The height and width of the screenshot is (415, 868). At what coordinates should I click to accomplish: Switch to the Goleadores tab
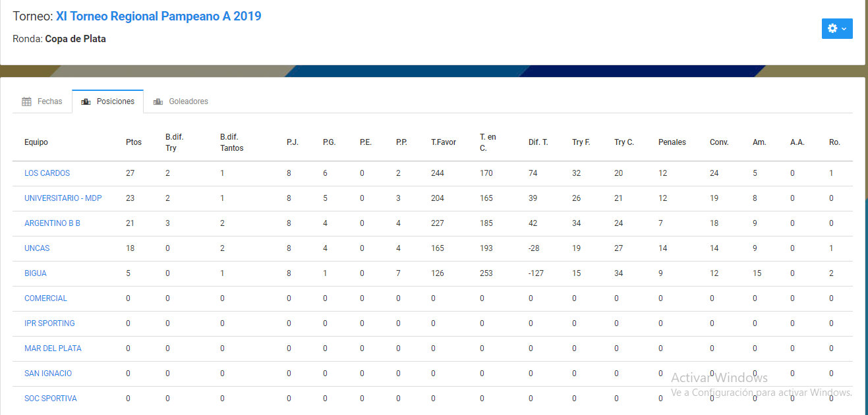click(x=181, y=101)
